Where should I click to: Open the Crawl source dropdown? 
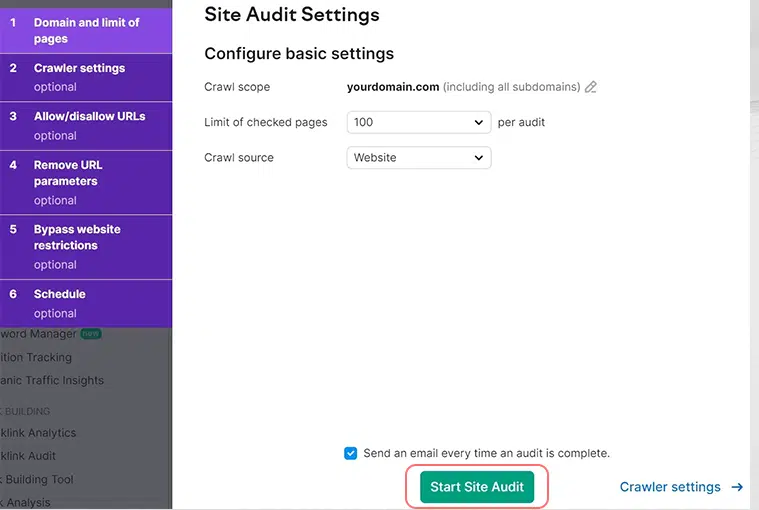pyautogui.click(x=418, y=157)
